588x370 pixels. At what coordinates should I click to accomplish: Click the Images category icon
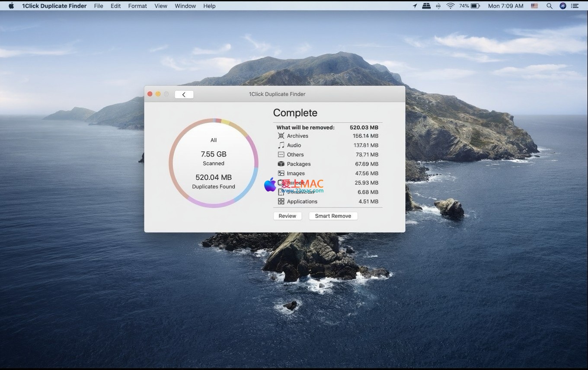pos(281,173)
